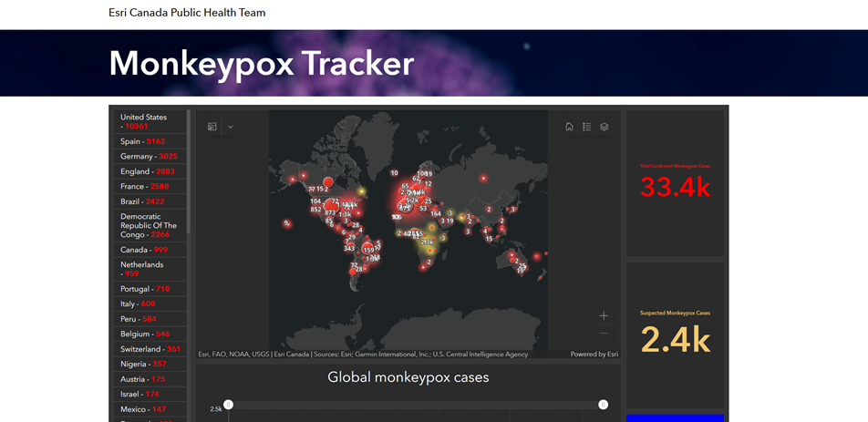Click Esri Canada Public Health Team header
Image resolution: width=868 pixels, height=422 pixels.
(x=187, y=13)
